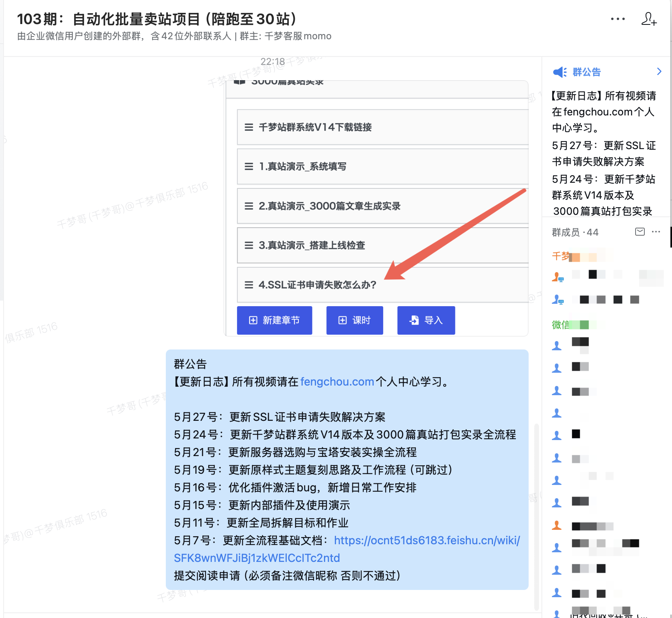Click drag handle of 3000篇文章生成实录 row
Screen dimensions: 672x618
click(249, 206)
